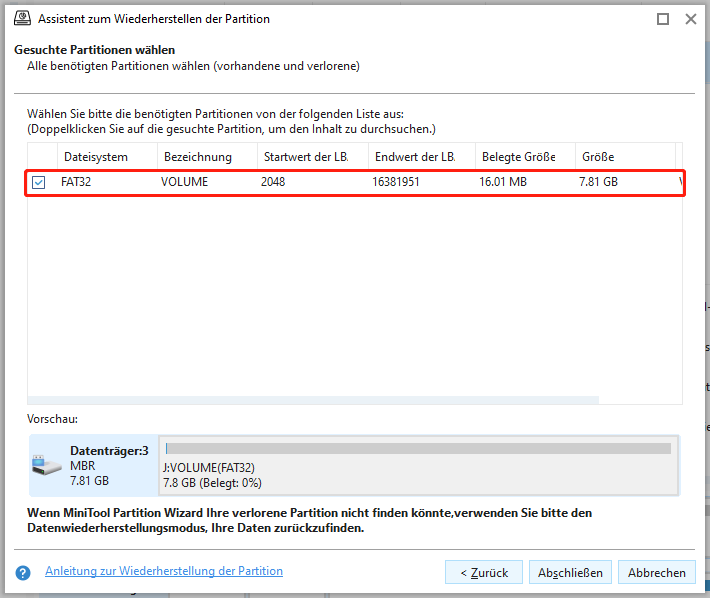Click the used size value 16.01 MB
This screenshot has width=710, height=598.
coord(503,182)
